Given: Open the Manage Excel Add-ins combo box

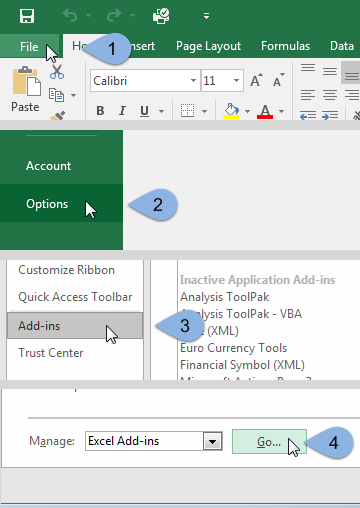Looking at the screenshot, I should (x=154, y=441).
